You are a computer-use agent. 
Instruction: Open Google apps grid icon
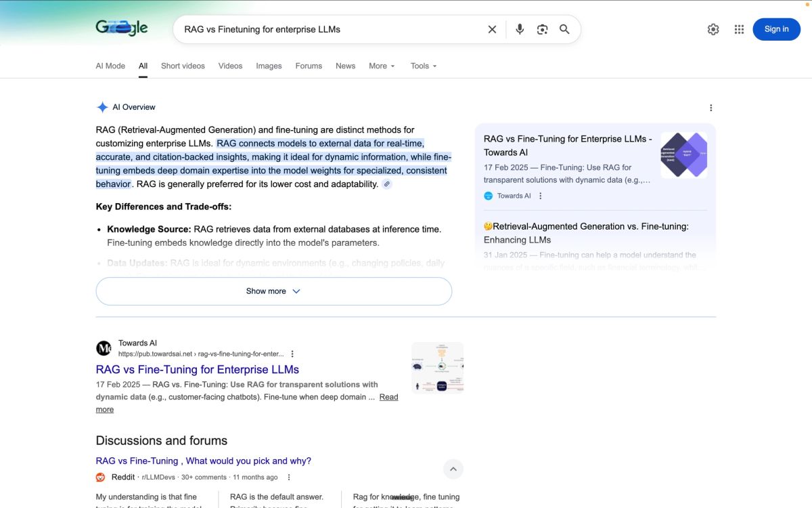[x=739, y=29]
